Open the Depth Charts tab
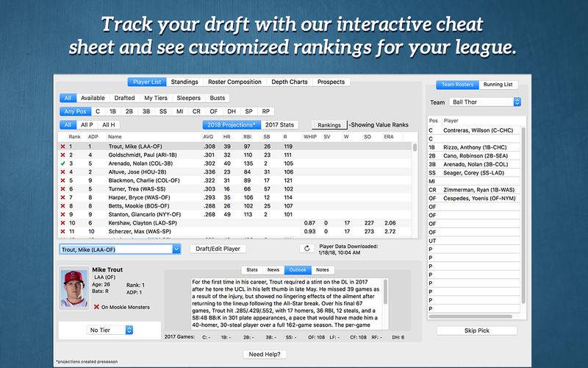Screen dimensions: 588x368 click(290, 82)
